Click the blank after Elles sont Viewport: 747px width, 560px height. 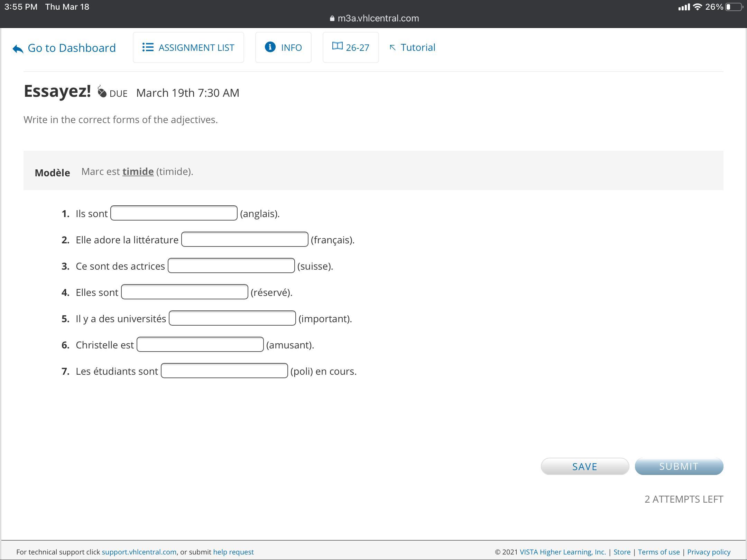pos(184,292)
